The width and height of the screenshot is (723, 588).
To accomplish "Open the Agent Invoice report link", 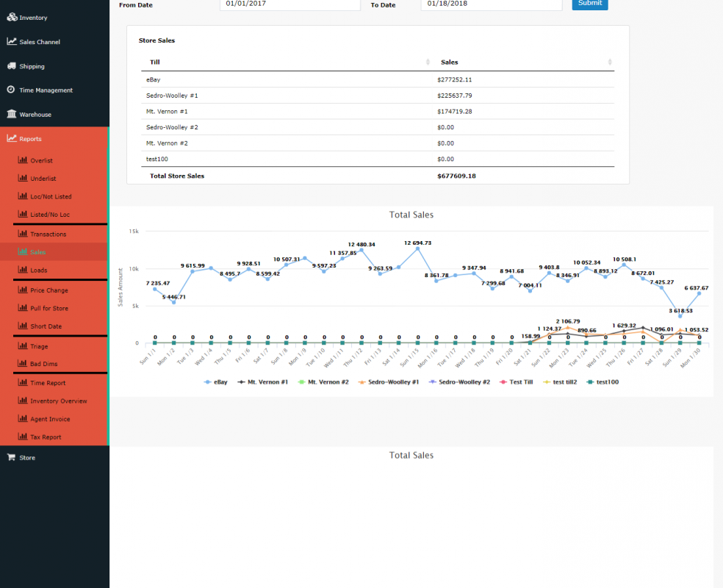I will click(x=51, y=419).
